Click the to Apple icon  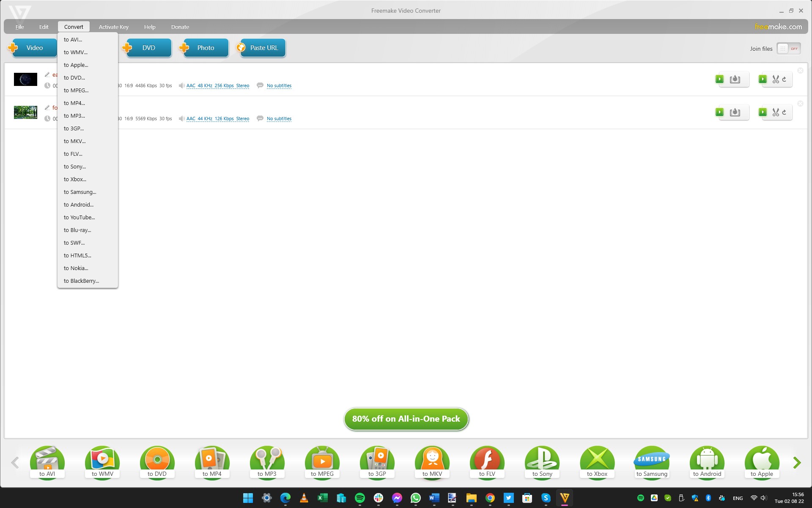762,462
